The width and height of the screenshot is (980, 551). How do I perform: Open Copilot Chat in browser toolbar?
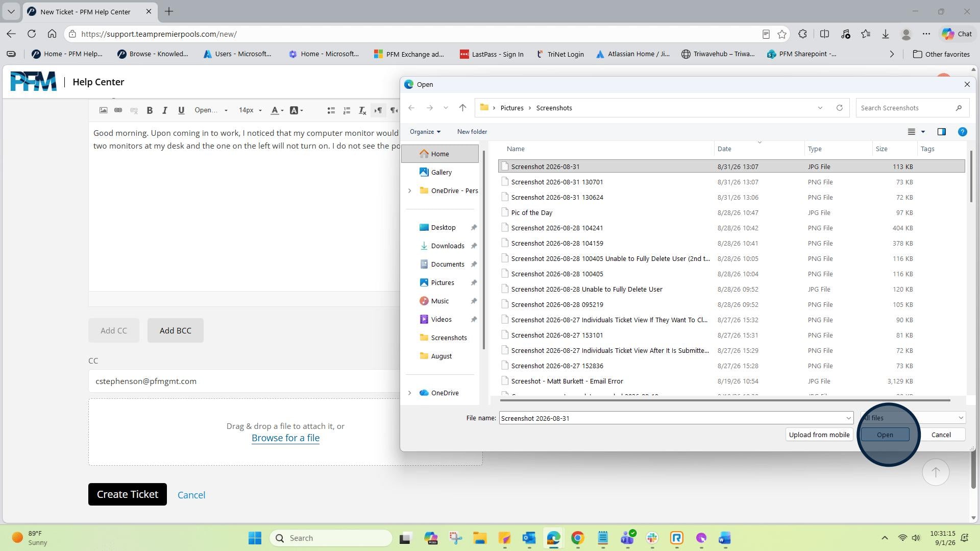pos(957,34)
